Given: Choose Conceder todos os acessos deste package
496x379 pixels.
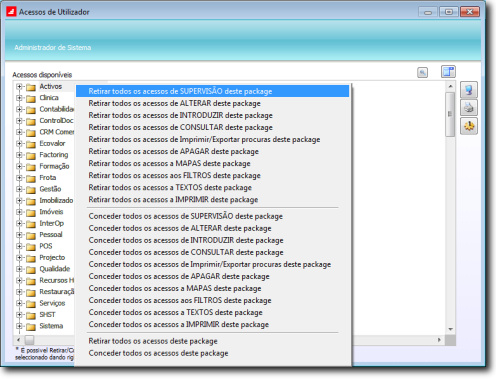Looking at the screenshot, I should [x=213, y=353].
